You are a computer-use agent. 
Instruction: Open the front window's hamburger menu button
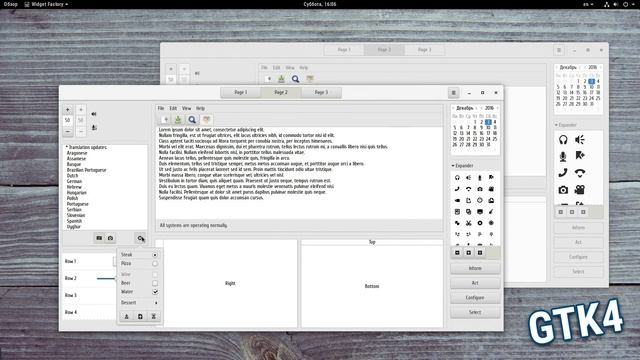point(453,93)
